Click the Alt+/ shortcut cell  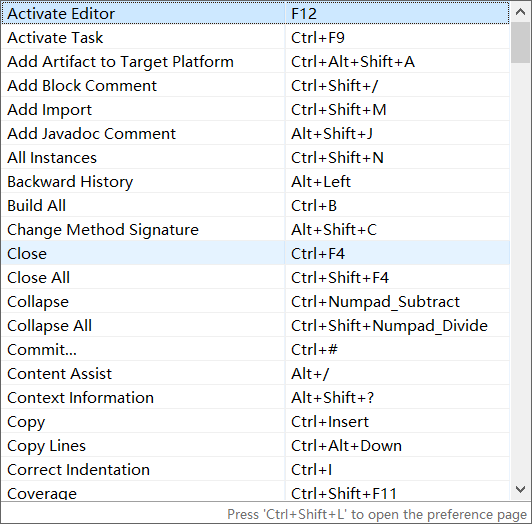click(397, 374)
